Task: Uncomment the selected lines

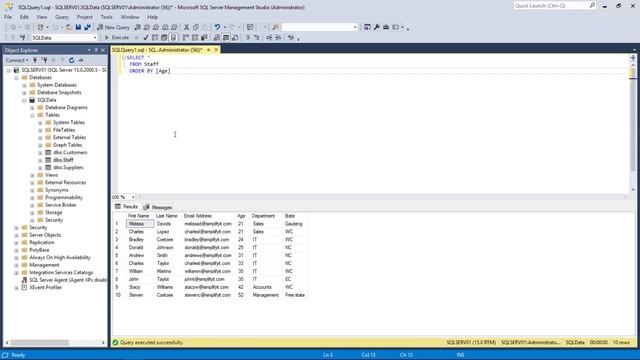Action: coord(257,38)
